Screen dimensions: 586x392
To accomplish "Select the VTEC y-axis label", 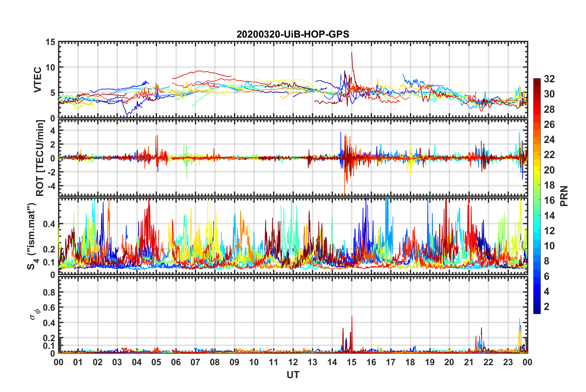I will pyautogui.click(x=38, y=80).
